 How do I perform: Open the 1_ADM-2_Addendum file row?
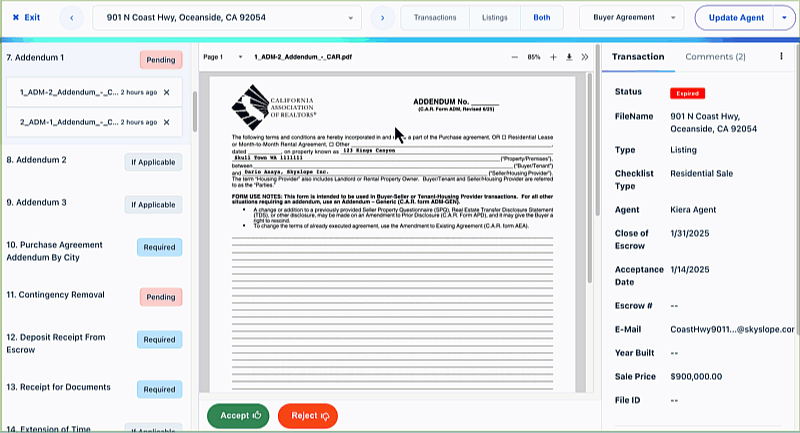tap(94, 92)
